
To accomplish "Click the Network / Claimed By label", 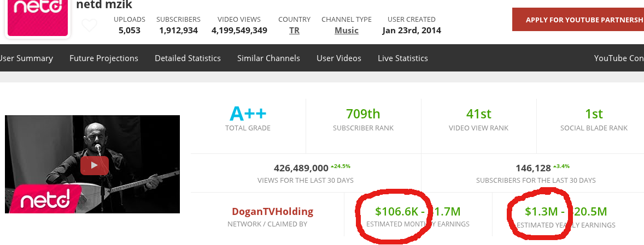I will (267, 224).
